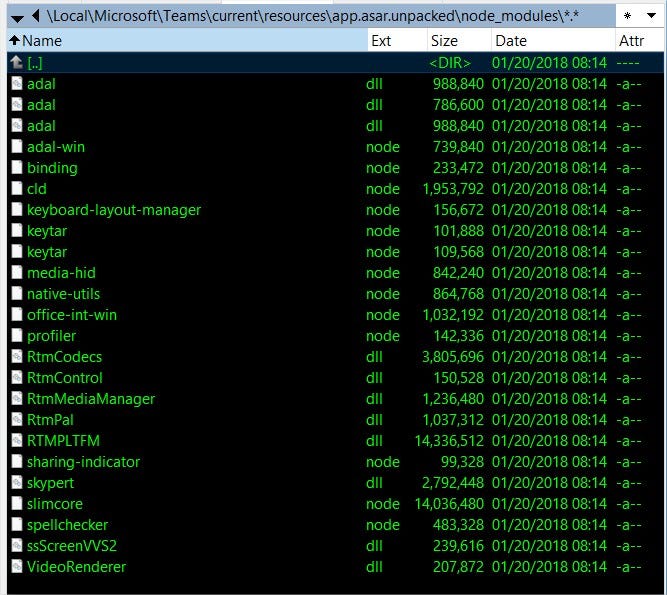Screen dimensions: 667x595
Task: Select the sharing-indicator file name
Action: coord(83,461)
